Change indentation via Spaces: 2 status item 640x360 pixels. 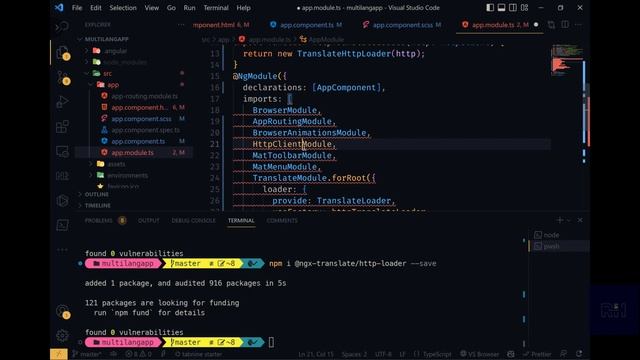354,354
